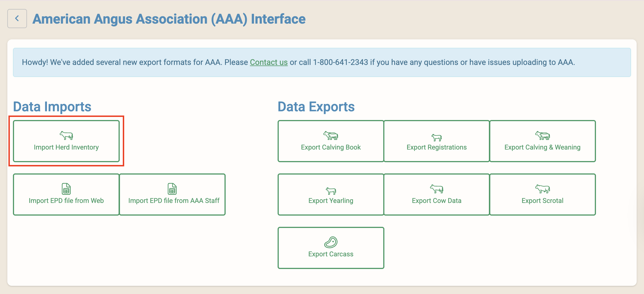Click the Data Exports heading
The width and height of the screenshot is (644, 294).
click(x=316, y=107)
